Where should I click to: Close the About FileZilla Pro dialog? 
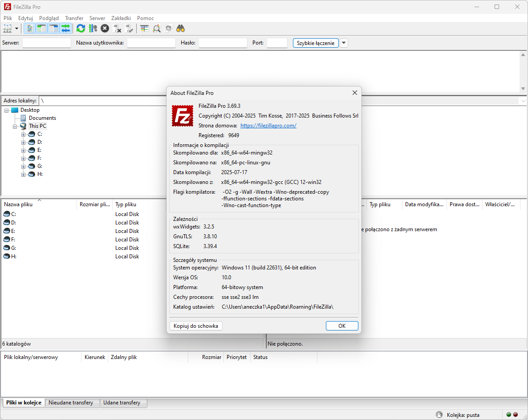pyautogui.click(x=354, y=93)
